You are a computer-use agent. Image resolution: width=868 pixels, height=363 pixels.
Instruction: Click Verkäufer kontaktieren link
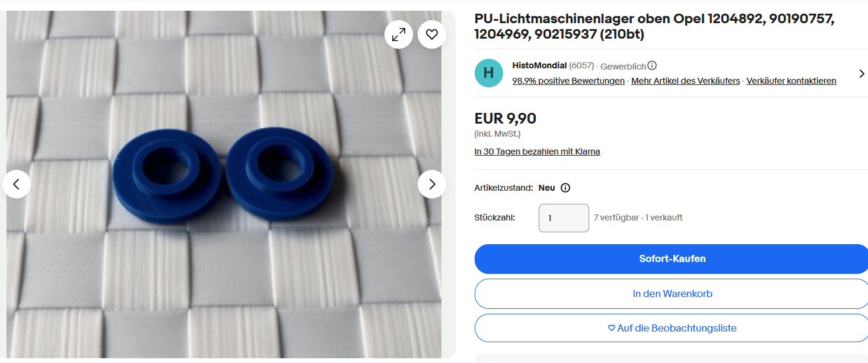click(791, 81)
